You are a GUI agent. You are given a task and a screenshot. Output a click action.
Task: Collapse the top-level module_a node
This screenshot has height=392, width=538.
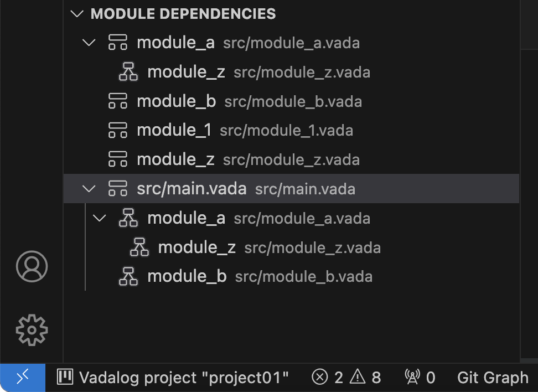[x=89, y=43]
